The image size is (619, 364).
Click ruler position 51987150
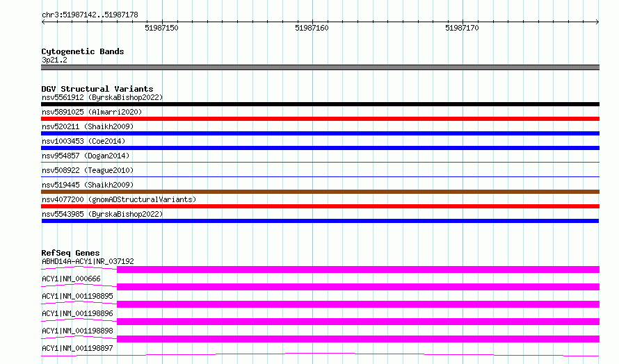(161, 28)
